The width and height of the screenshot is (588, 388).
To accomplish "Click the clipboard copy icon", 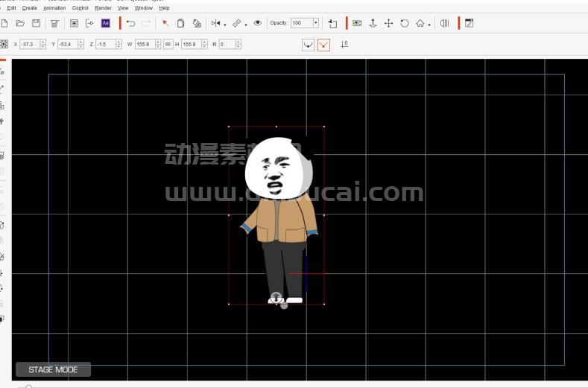I will click(x=181, y=23).
